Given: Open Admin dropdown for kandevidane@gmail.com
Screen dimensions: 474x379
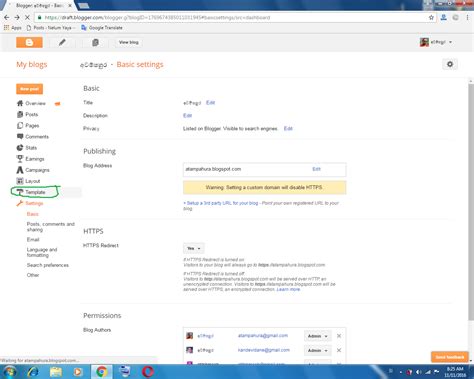Looking at the screenshot, I should (318, 351).
